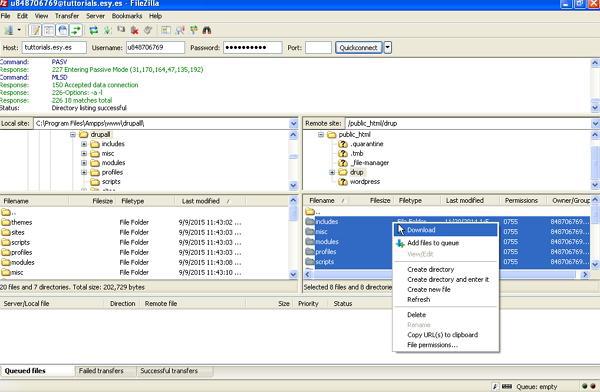Choose Create new file option
The height and width of the screenshot is (392, 600).
click(446, 289)
